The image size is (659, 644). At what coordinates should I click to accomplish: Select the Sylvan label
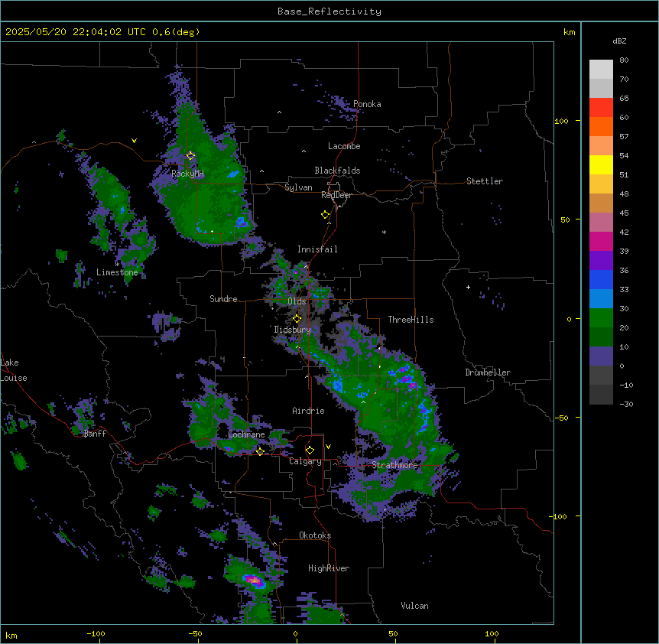point(298,187)
